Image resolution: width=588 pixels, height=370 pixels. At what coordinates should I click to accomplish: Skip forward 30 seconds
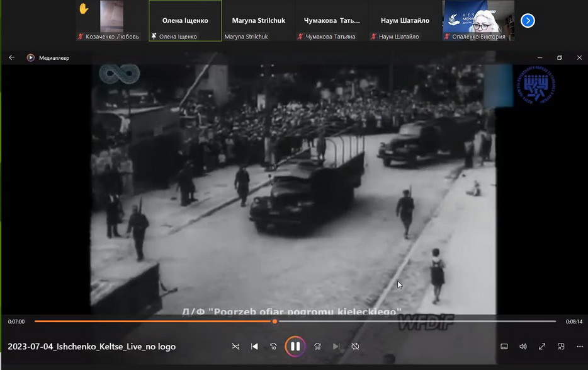[x=317, y=346]
